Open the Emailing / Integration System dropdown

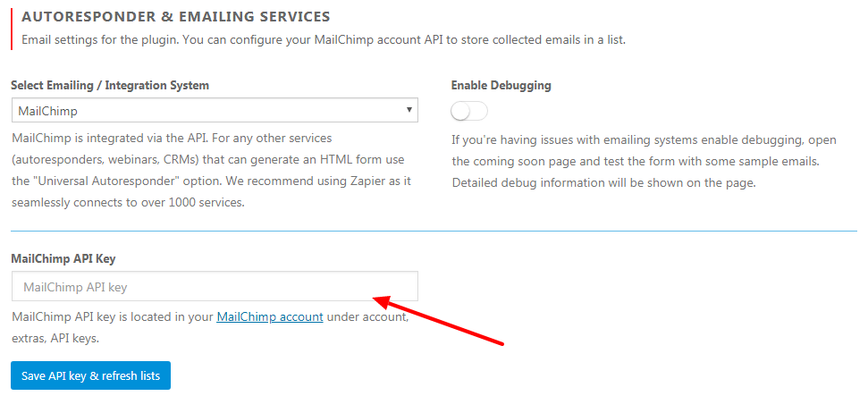(x=215, y=110)
